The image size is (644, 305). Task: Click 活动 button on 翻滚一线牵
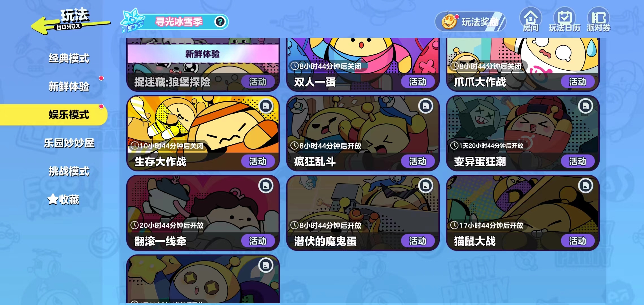pos(258,241)
